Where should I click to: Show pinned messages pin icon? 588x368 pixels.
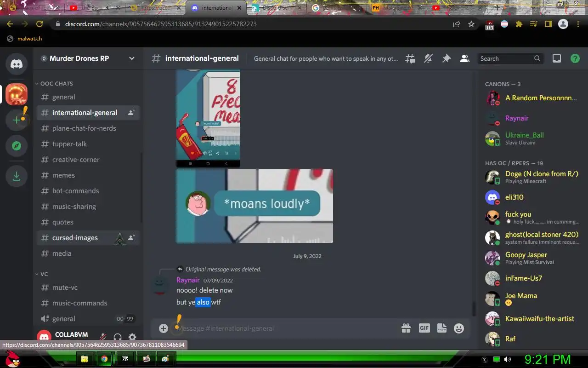(447, 58)
